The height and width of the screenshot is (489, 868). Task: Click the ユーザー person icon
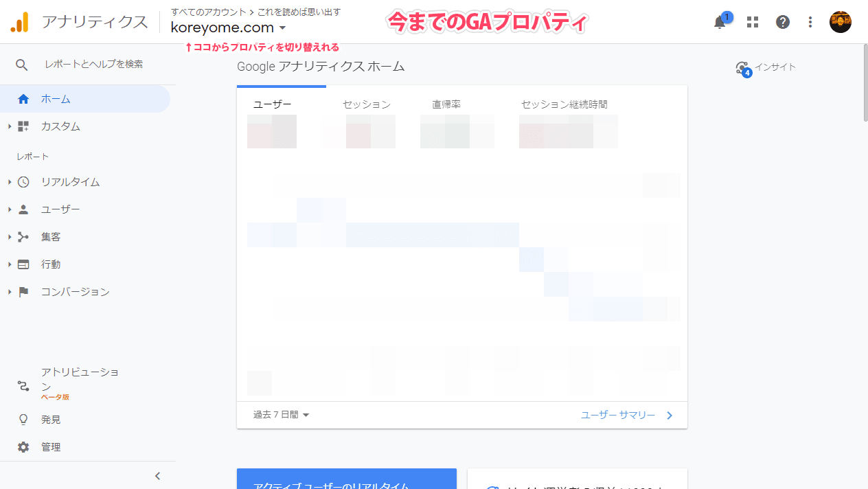23,209
